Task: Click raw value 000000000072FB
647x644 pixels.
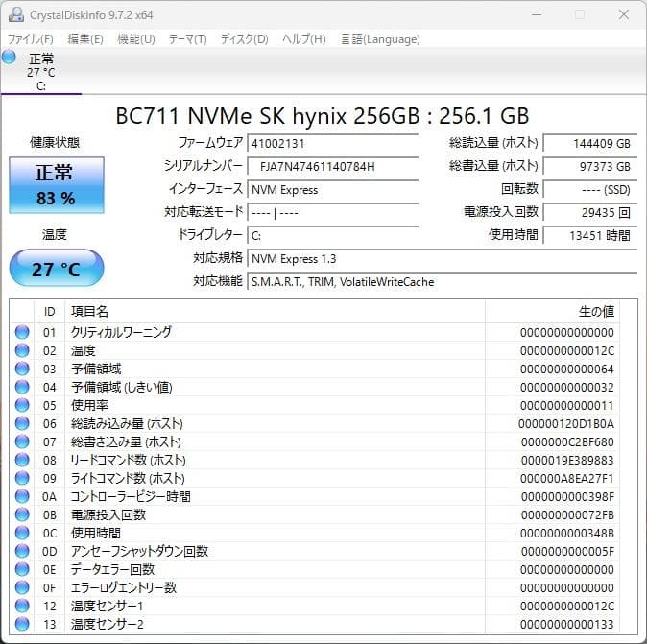Action: [x=567, y=514]
